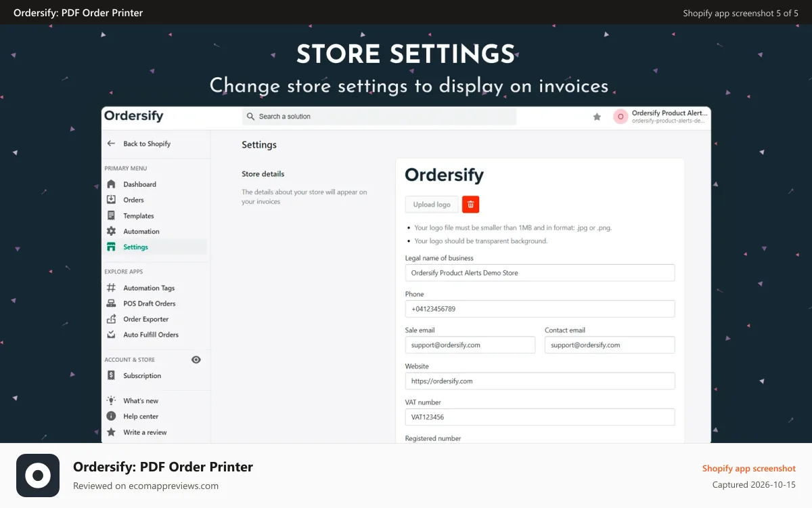Click the Order Exporter icon

pyautogui.click(x=111, y=319)
